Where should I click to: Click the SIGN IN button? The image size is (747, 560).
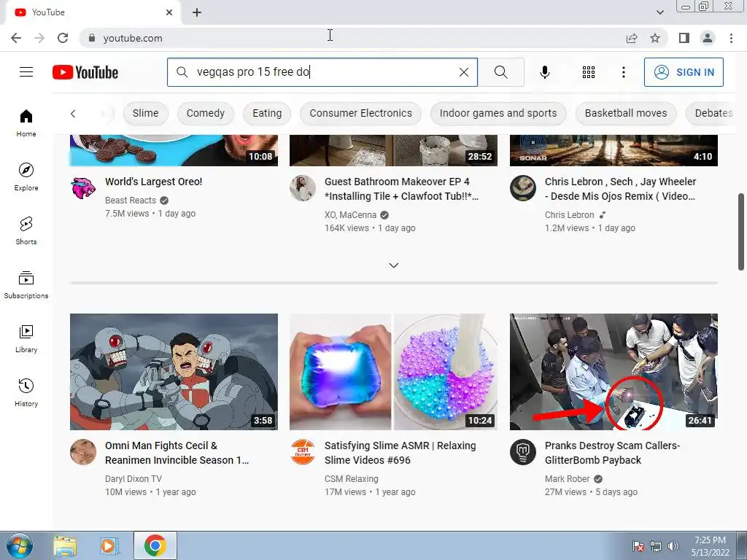[x=684, y=72]
